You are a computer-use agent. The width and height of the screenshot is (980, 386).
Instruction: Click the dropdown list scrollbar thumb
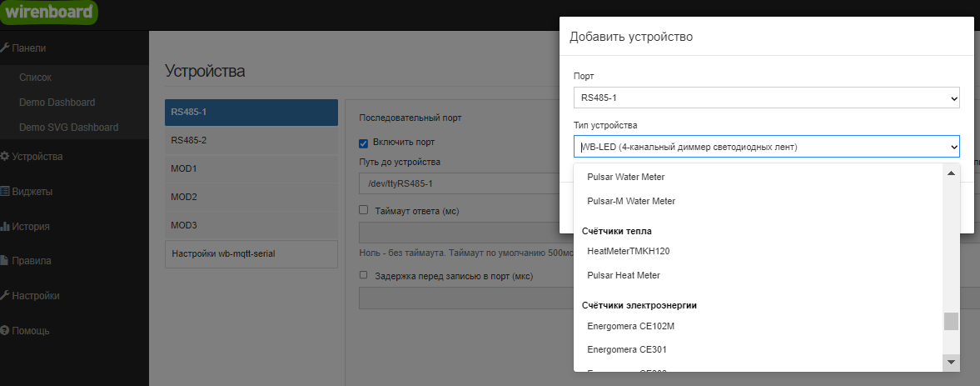click(x=951, y=322)
